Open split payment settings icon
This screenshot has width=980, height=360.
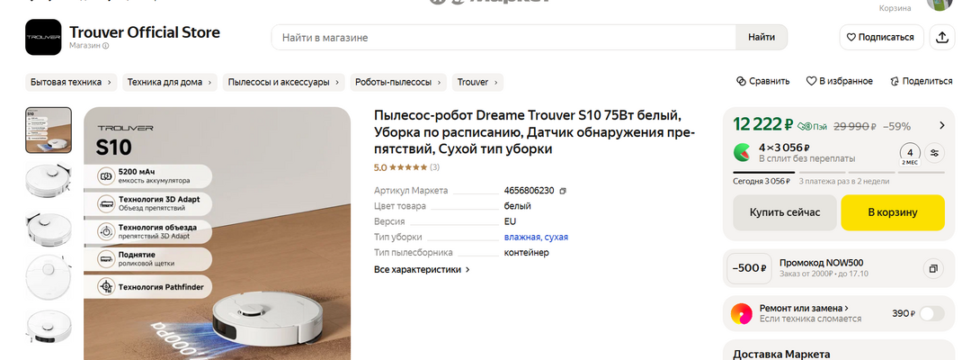(935, 153)
